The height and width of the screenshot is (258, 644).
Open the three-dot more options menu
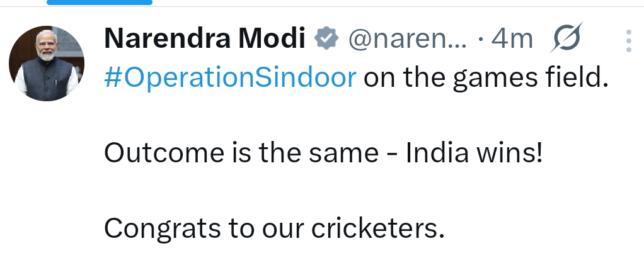click(628, 41)
